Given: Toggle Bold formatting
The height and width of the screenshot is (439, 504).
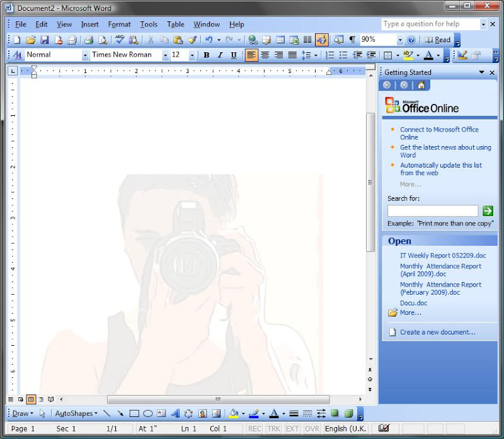Looking at the screenshot, I should (206, 55).
